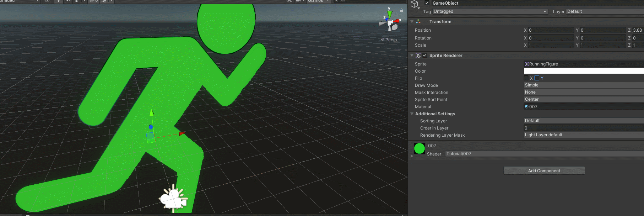
Task: Open the white Color picker field
Action: pos(584,71)
